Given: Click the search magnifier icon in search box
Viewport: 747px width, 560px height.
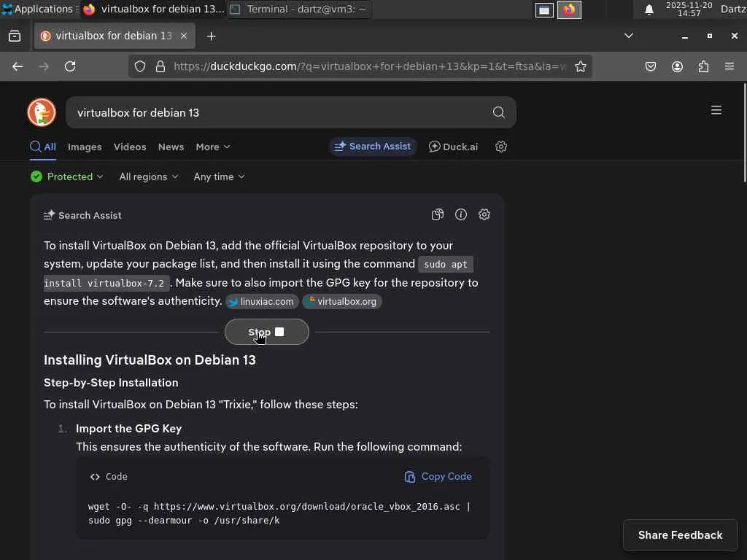Looking at the screenshot, I should click(x=499, y=112).
